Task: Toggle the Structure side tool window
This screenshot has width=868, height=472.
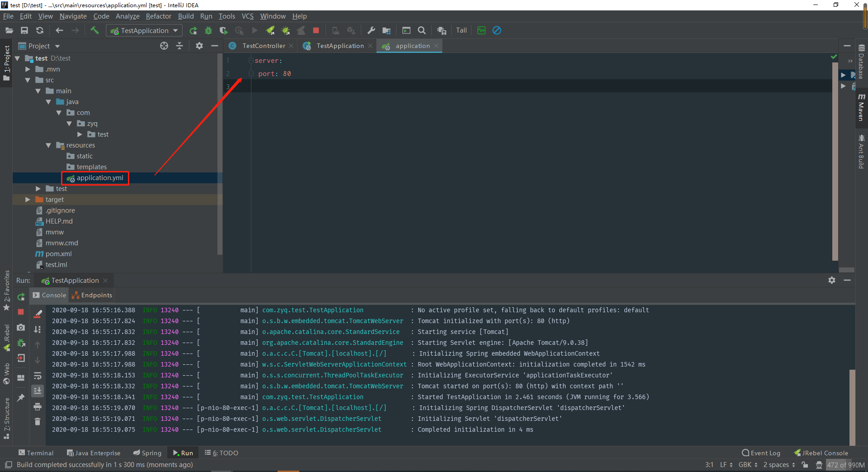Action: pos(6,419)
